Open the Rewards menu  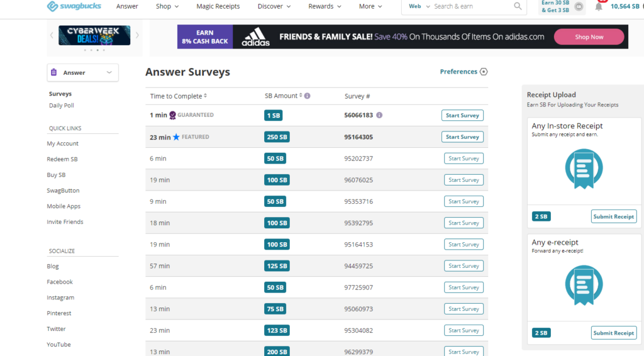(325, 6)
